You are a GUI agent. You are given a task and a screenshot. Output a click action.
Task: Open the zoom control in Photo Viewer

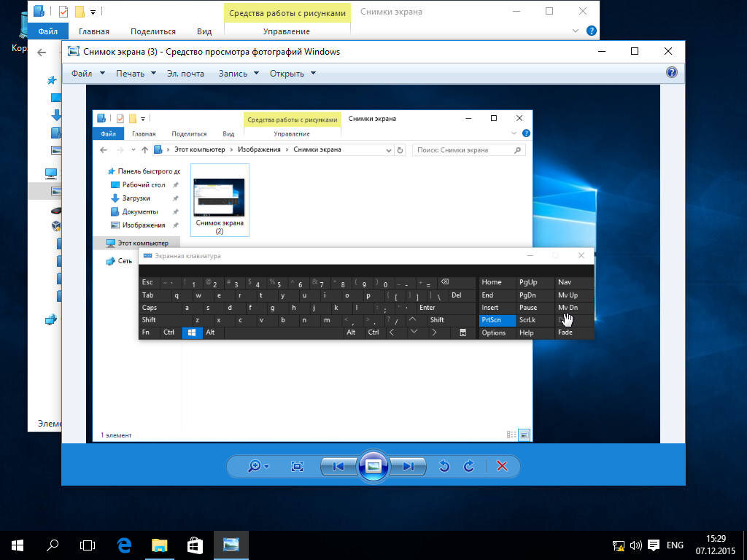[x=255, y=466]
